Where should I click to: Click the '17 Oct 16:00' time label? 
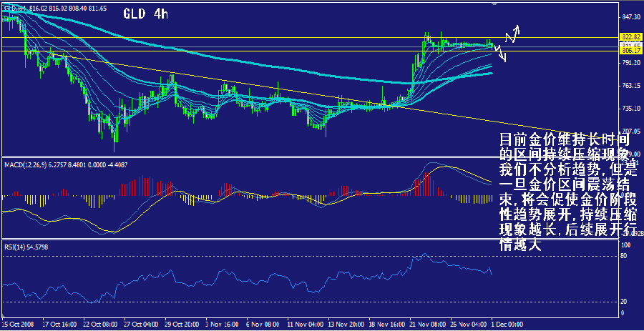click(x=58, y=323)
